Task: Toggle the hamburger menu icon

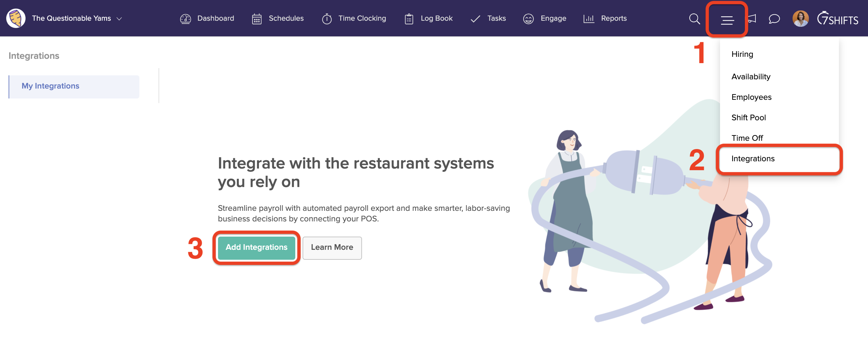Action: [727, 20]
